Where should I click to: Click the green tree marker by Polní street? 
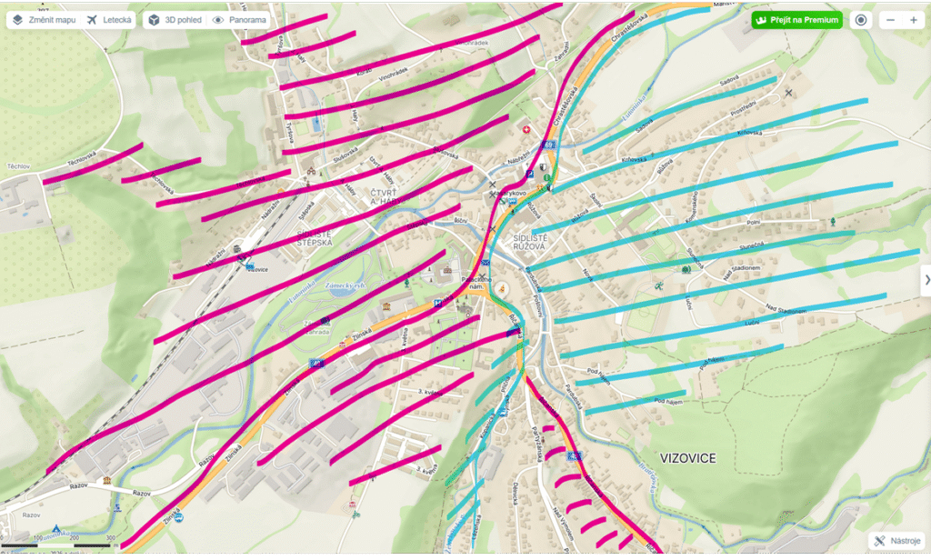pyautogui.click(x=832, y=222)
